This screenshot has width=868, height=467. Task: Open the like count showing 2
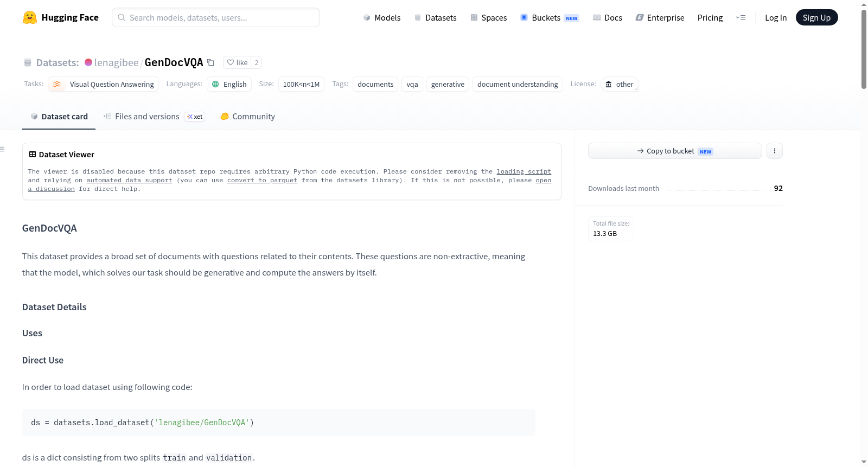(x=257, y=62)
